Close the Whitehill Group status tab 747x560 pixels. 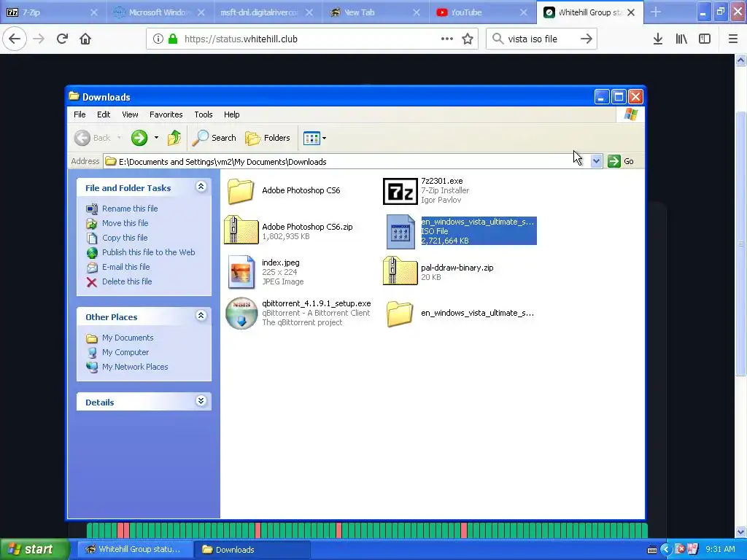click(x=631, y=13)
